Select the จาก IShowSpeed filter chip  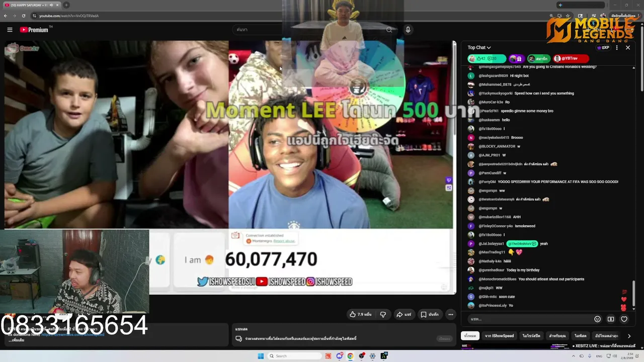(x=499, y=336)
